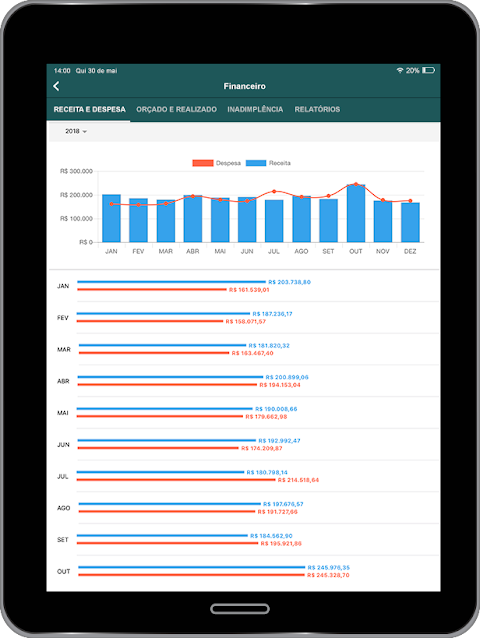480x638 pixels.
Task: Tap the JAN revenue value R$ 203.738,80
Action: pyautogui.click(x=289, y=282)
